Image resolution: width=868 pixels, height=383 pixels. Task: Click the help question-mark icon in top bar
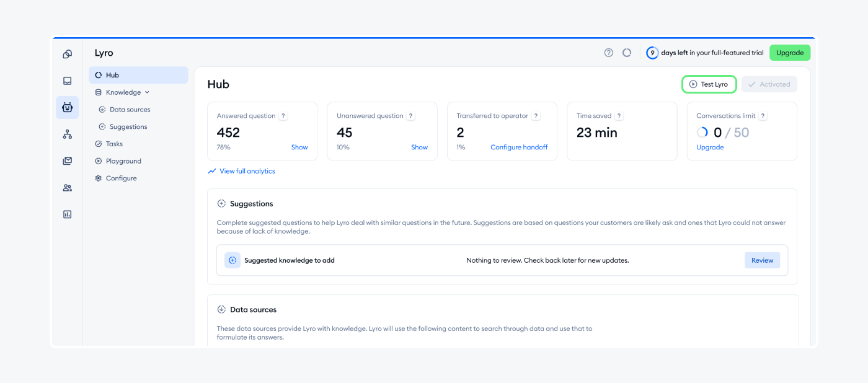click(609, 53)
